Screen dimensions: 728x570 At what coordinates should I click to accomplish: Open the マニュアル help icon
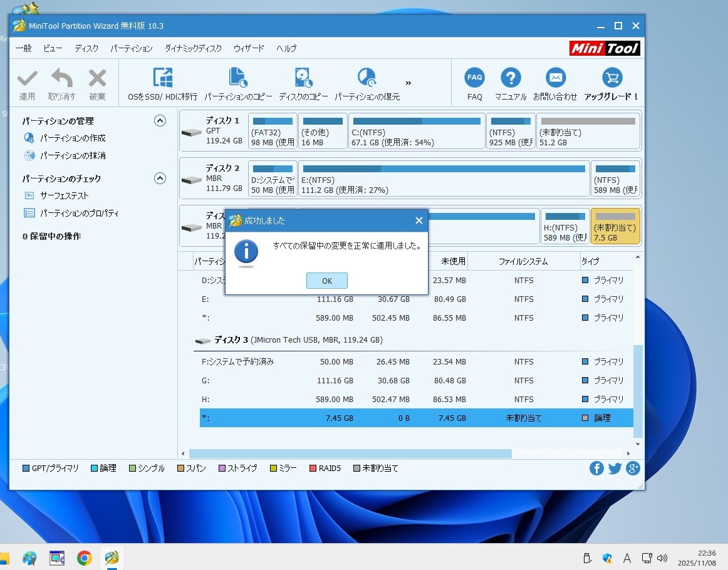511,78
